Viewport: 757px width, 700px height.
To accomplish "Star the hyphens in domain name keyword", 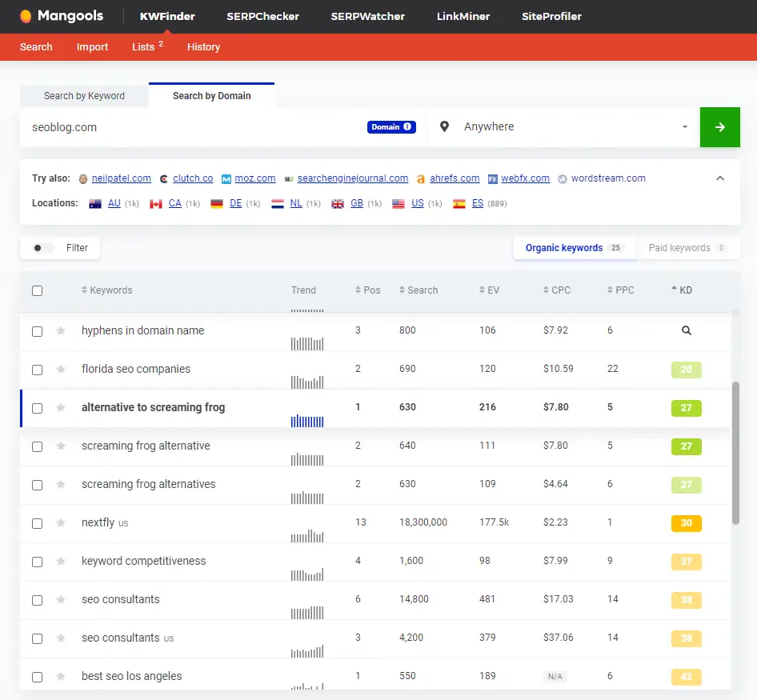I will click(60, 330).
